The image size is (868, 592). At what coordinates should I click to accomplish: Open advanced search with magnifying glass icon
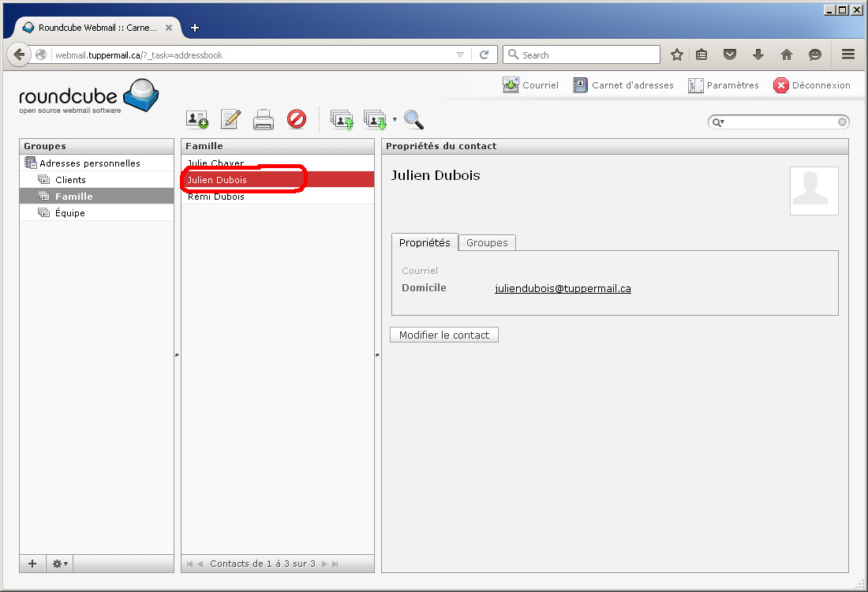coord(413,119)
